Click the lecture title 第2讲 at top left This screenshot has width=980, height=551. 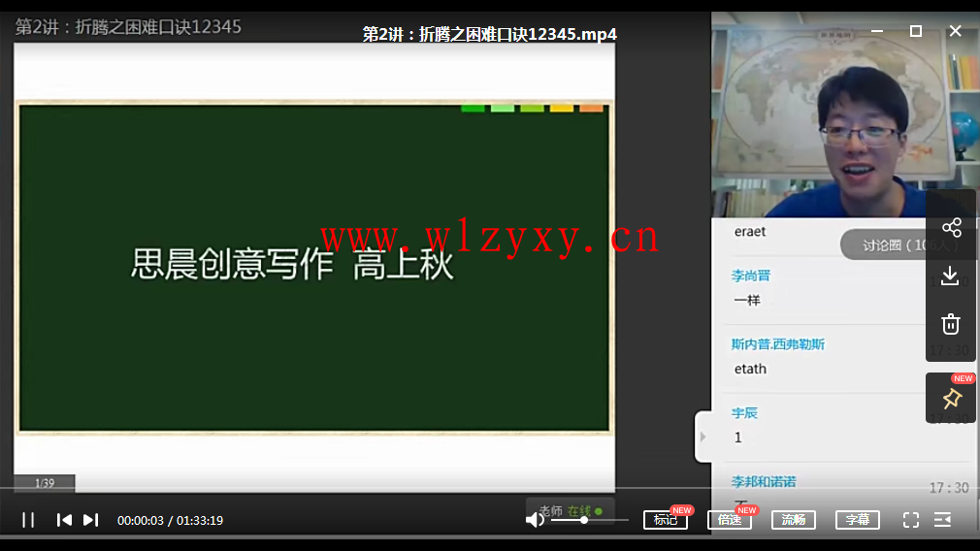tap(128, 27)
